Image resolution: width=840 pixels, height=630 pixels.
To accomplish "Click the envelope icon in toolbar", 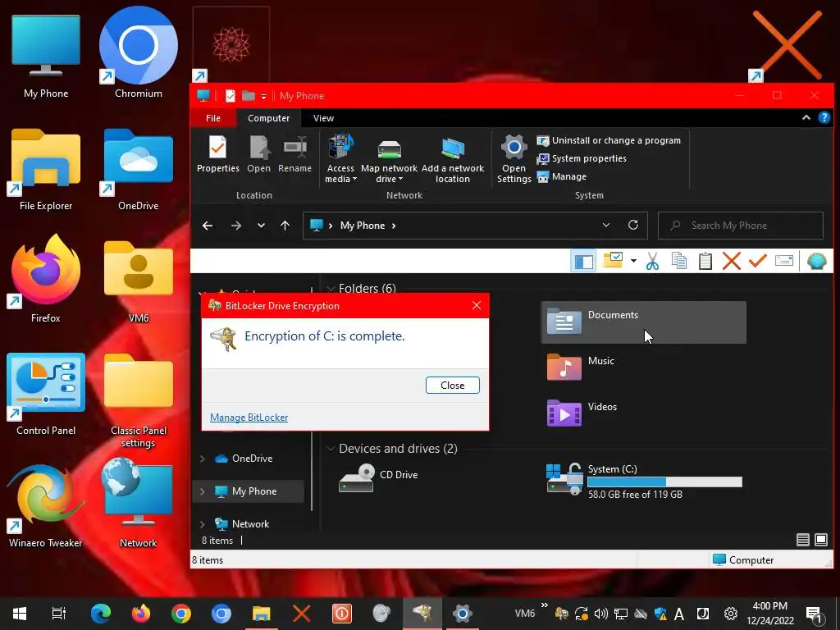I will click(x=783, y=261).
